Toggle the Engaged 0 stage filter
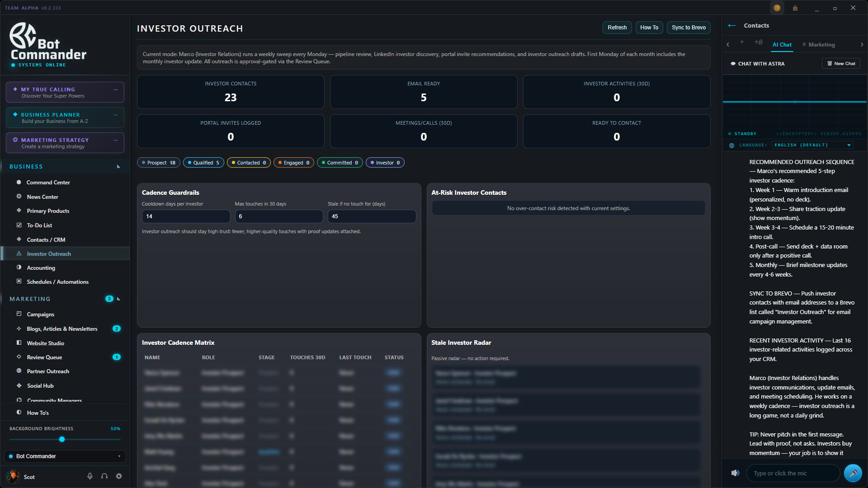 [x=294, y=163]
